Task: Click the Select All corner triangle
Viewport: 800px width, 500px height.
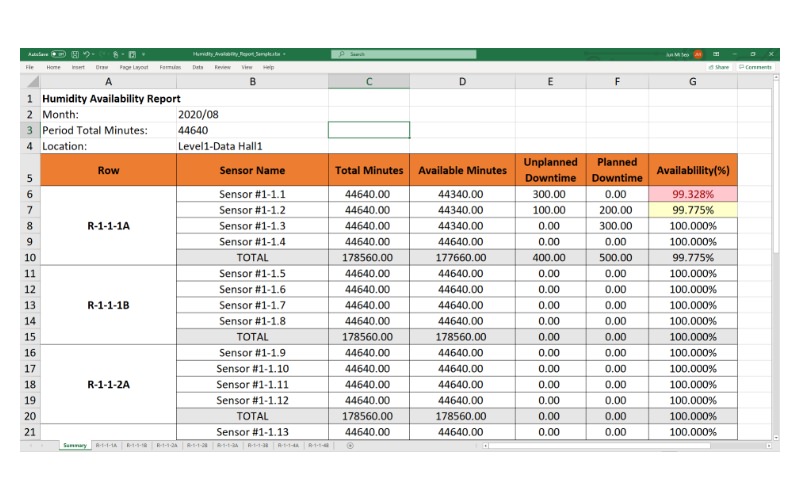Action: coord(30,81)
